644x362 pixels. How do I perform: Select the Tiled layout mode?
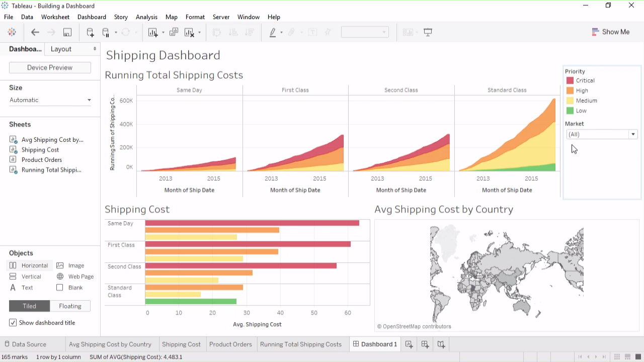29,306
